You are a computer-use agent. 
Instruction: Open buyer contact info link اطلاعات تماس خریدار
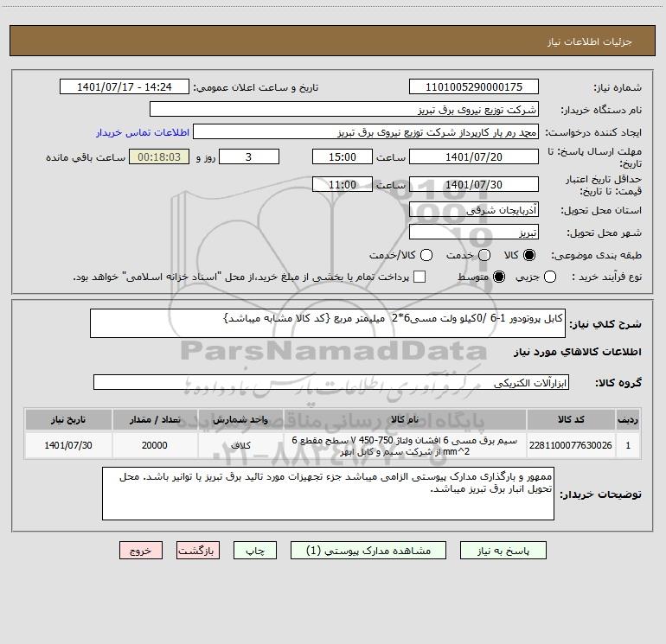[x=143, y=132]
